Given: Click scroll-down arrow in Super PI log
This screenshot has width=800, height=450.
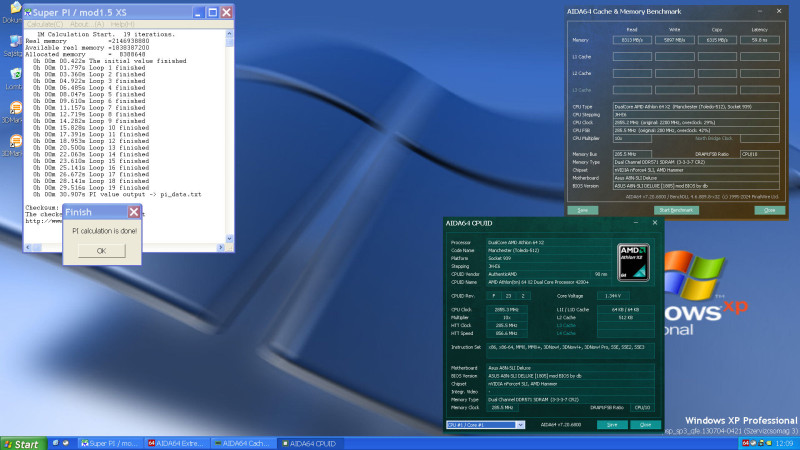Looking at the screenshot, I should [229, 238].
